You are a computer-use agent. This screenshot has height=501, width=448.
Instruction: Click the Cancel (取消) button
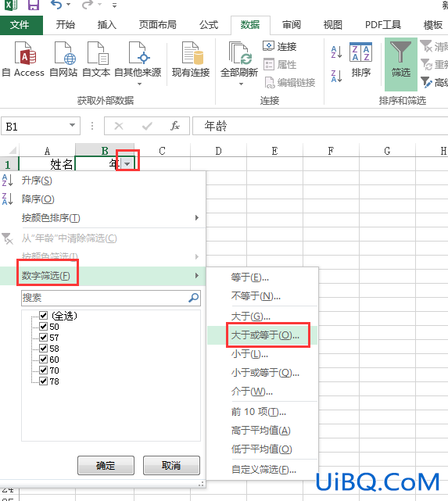pyautogui.click(x=171, y=466)
